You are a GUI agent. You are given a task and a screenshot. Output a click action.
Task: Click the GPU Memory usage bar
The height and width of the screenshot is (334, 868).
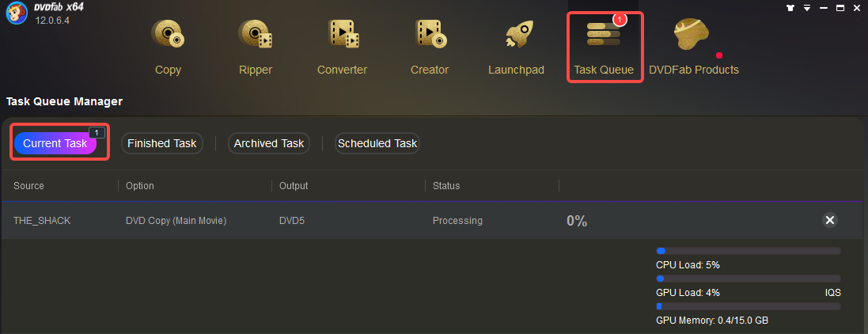tap(748, 306)
